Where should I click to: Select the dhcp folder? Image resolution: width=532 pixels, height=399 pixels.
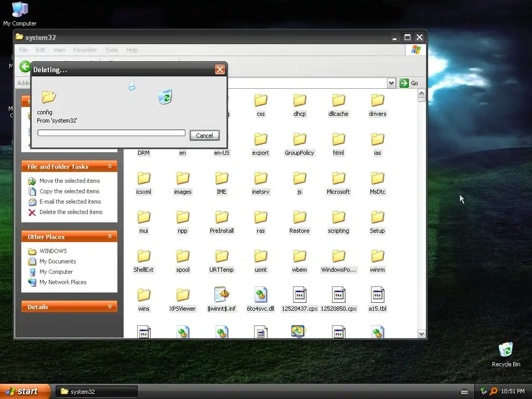[x=300, y=105]
